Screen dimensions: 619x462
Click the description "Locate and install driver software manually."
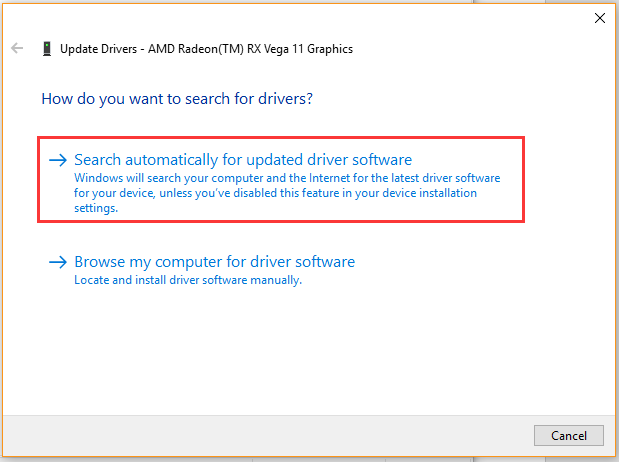coord(188,280)
